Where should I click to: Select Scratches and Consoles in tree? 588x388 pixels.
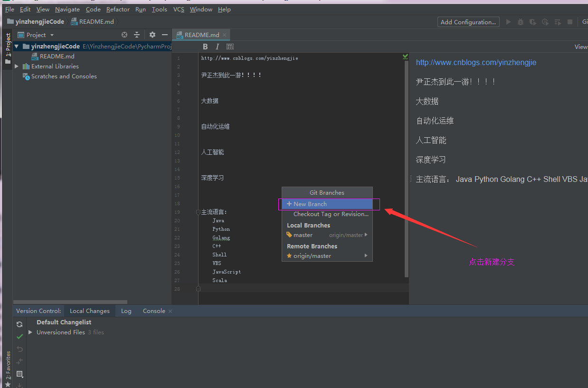point(64,76)
